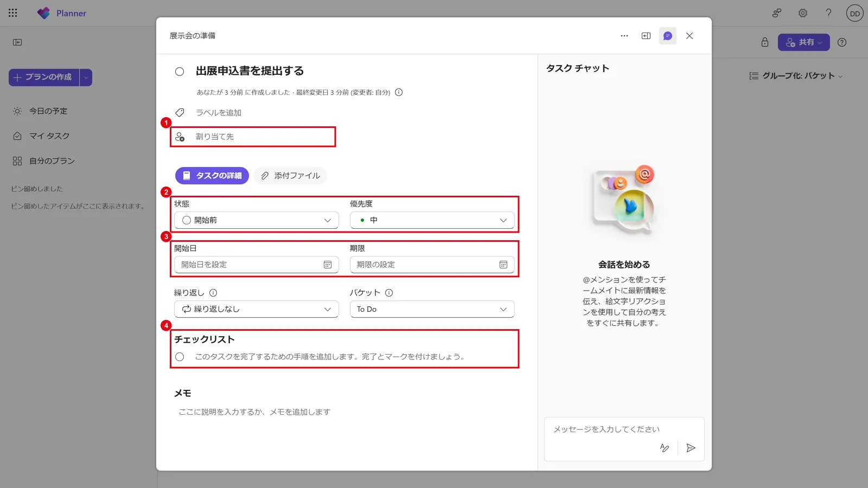Click the 割り当て先 assign field
Viewport: 868px width, 488px height.
[x=253, y=137]
